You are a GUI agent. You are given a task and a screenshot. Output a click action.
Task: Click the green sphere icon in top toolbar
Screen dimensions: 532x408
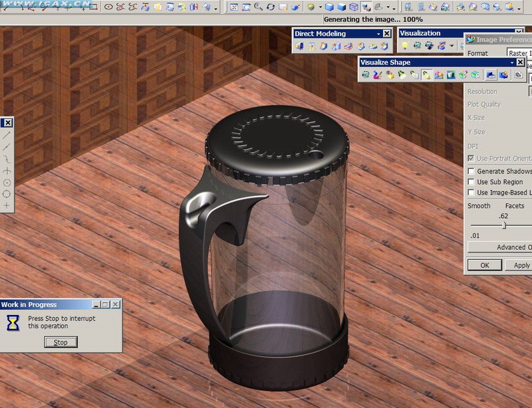[311, 7]
